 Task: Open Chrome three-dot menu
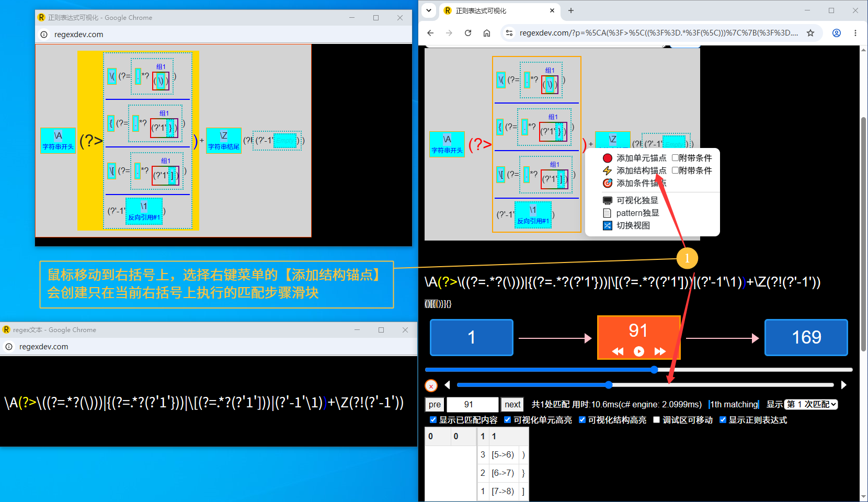pyautogui.click(x=855, y=33)
